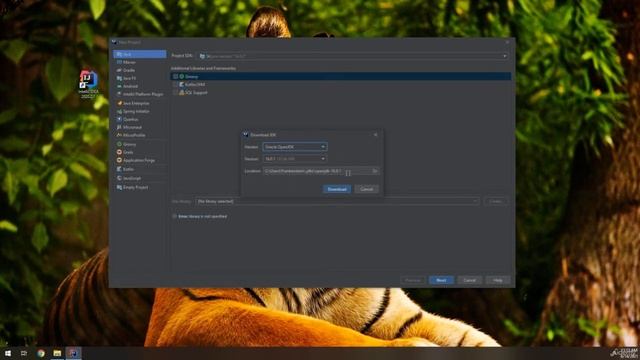
Task: Choose the JavaScript project type
Action: tap(140, 178)
